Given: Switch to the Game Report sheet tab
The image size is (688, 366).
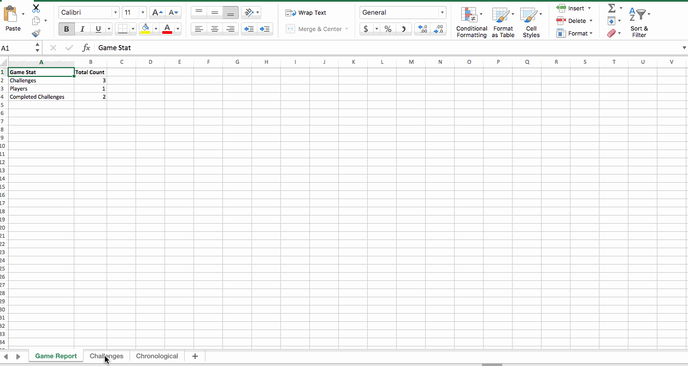Looking at the screenshot, I should point(56,356).
